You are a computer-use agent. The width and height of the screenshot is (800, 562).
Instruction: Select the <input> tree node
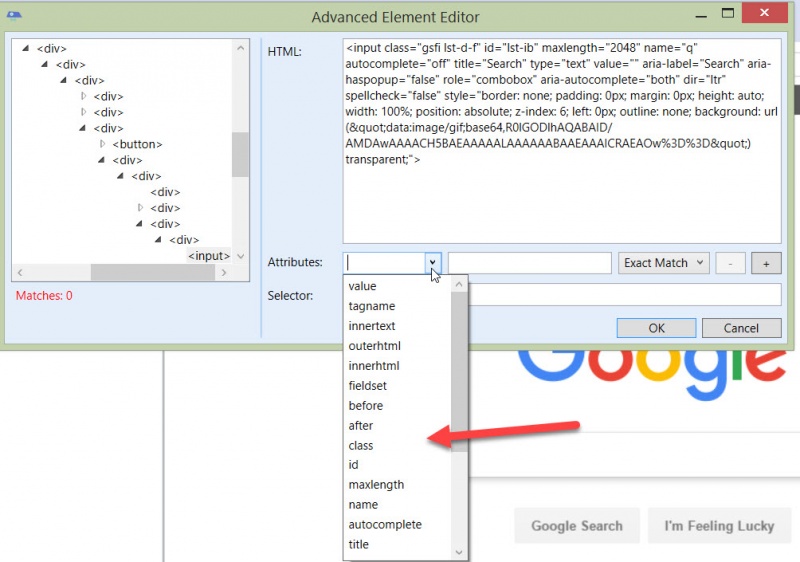(x=209, y=256)
